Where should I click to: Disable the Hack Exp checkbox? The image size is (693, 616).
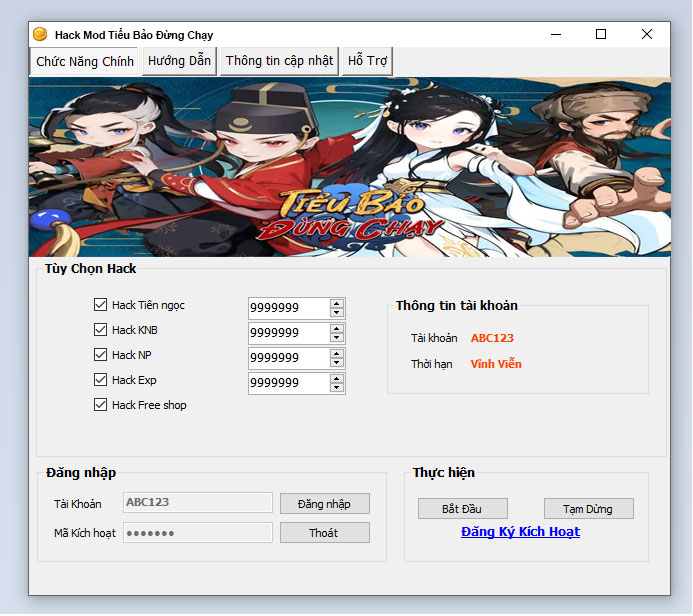pyautogui.click(x=100, y=380)
